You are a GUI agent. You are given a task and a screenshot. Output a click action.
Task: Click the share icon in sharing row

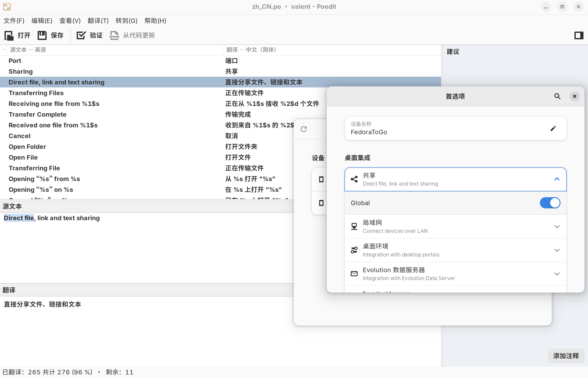pyautogui.click(x=354, y=179)
